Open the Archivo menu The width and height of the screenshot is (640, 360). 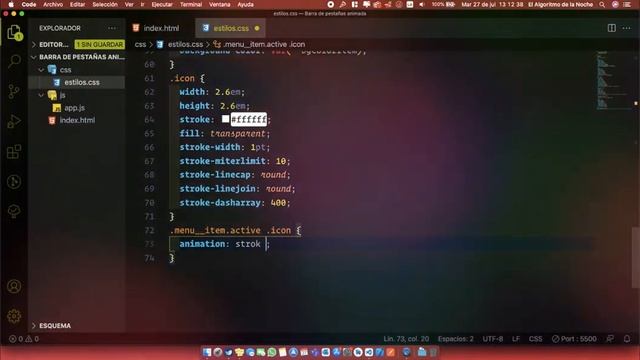click(53, 4)
